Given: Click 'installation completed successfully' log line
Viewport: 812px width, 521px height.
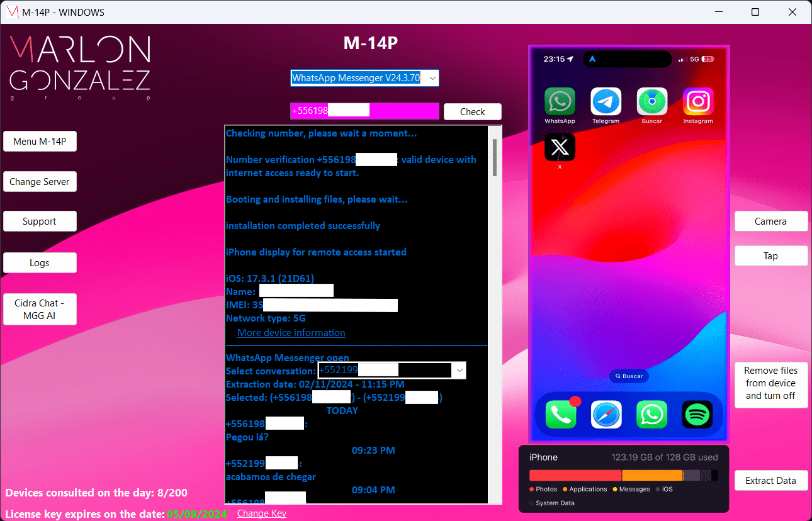Looking at the screenshot, I should click(x=303, y=225).
